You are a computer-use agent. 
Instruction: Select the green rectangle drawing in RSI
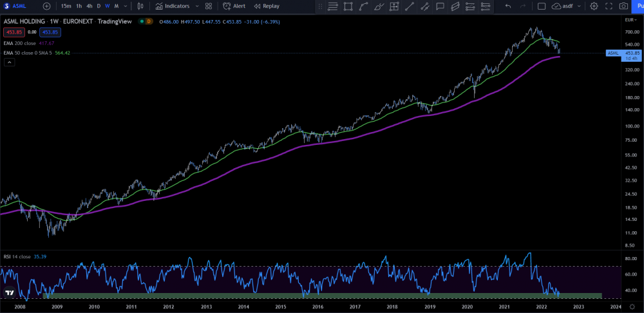pos(323,296)
